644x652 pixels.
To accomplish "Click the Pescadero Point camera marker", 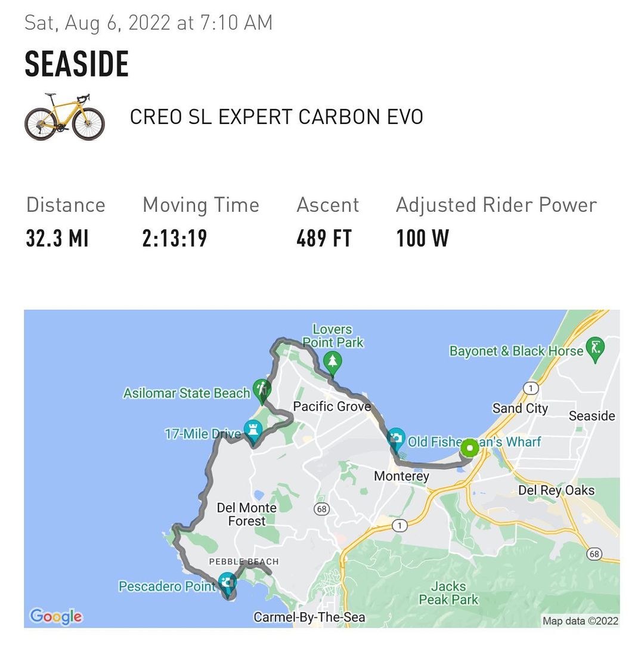I will click(227, 583).
